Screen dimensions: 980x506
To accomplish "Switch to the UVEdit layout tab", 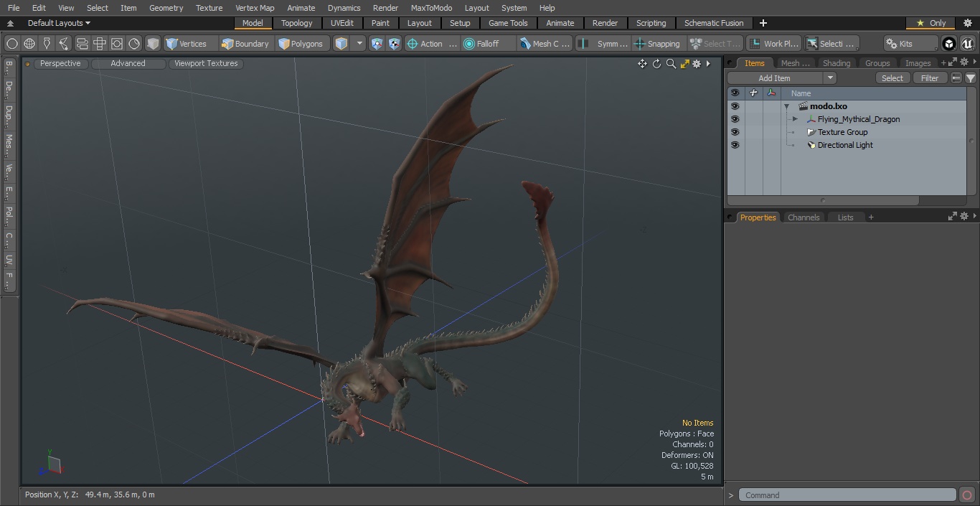I will [341, 23].
